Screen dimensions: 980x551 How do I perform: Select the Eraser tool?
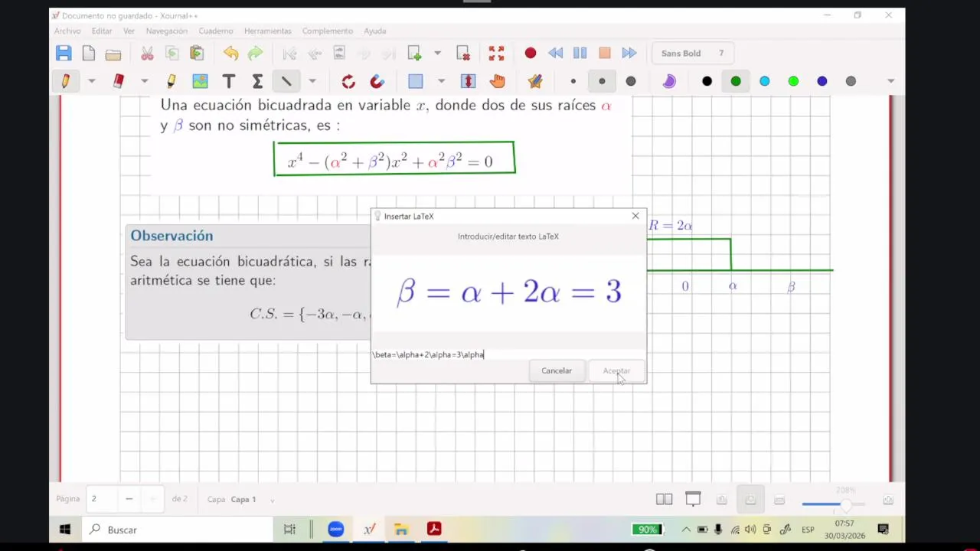(x=118, y=81)
